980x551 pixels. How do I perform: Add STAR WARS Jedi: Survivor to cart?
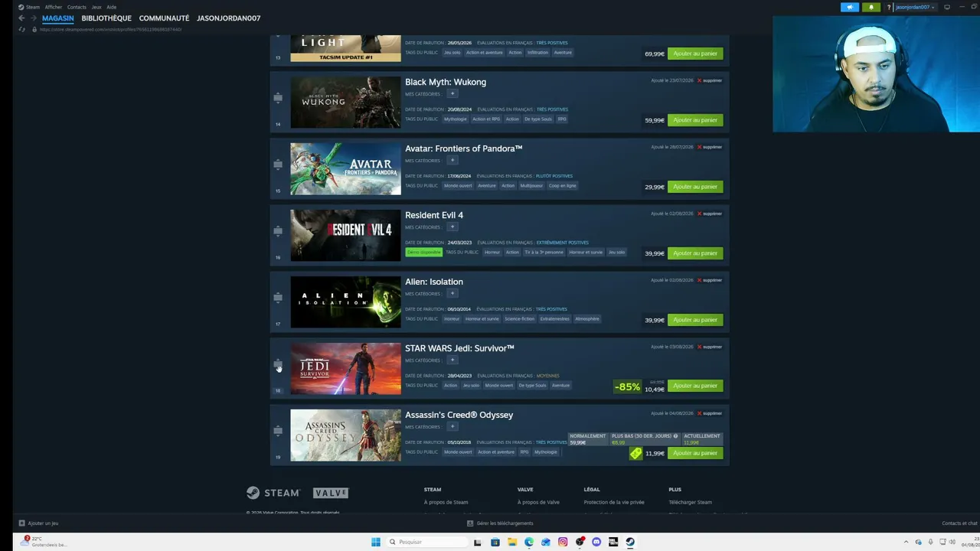click(x=695, y=386)
